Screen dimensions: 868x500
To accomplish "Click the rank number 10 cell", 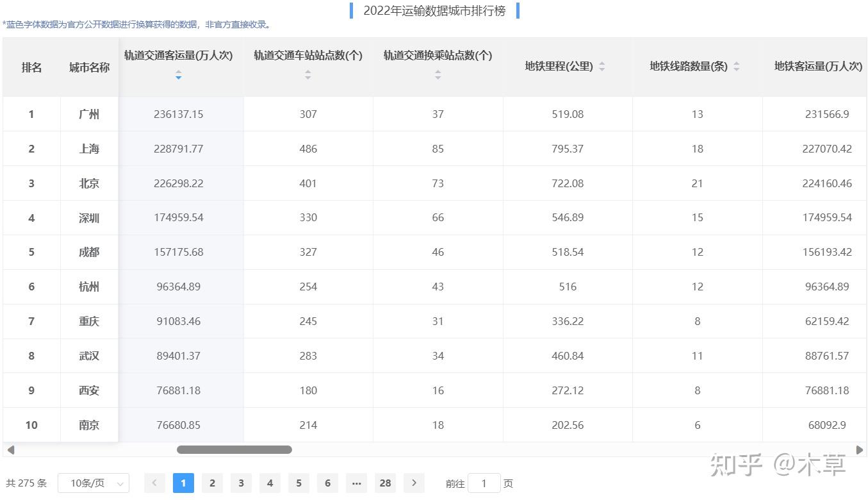I will (31, 425).
